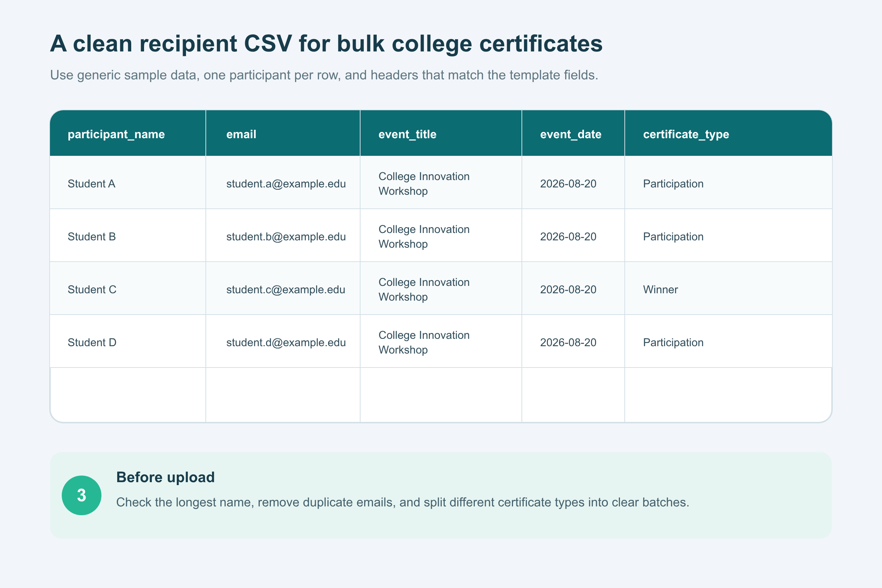The image size is (882, 588).
Task: Select the student.d@example.edu email cell
Action: point(283,341)
